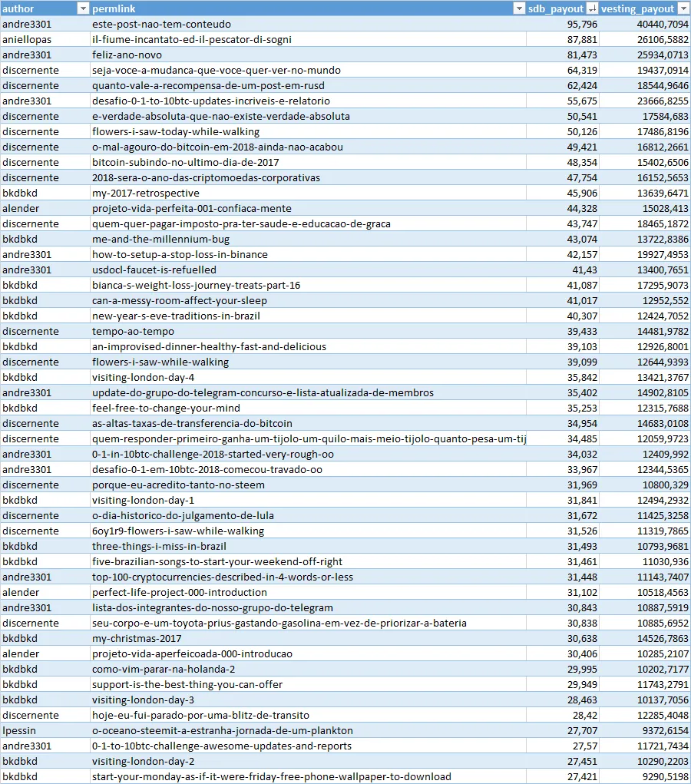This screenshot has height=784, width=691.
Task: Select cell support-is-the-best-thing-you-can-offer
Action: 308,684
